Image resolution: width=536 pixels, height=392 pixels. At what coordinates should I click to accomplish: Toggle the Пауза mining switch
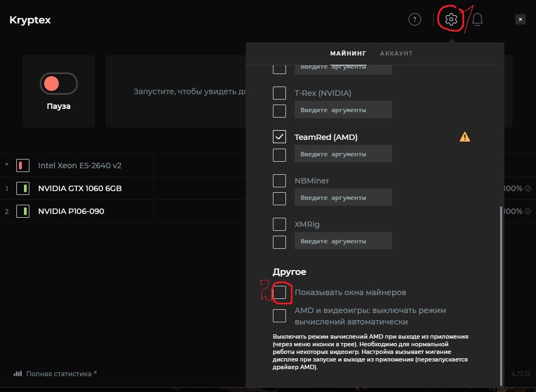click(59, 83)
